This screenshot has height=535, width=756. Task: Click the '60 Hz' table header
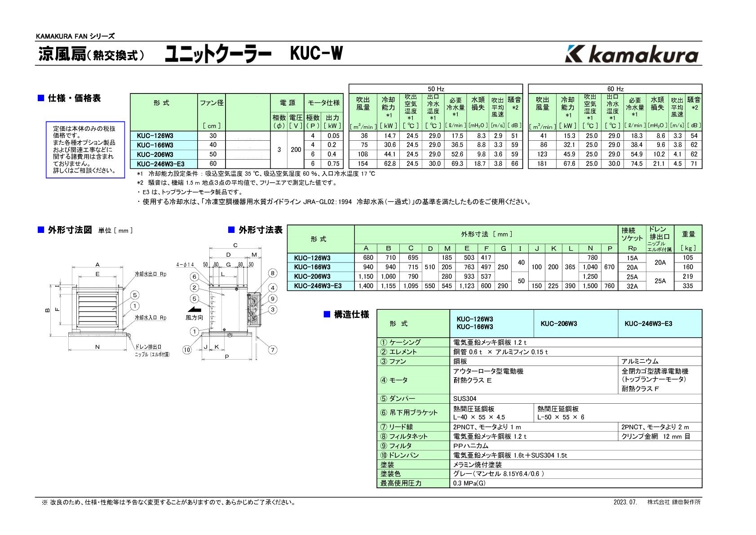pyautogui.click(x=615, y=89)
